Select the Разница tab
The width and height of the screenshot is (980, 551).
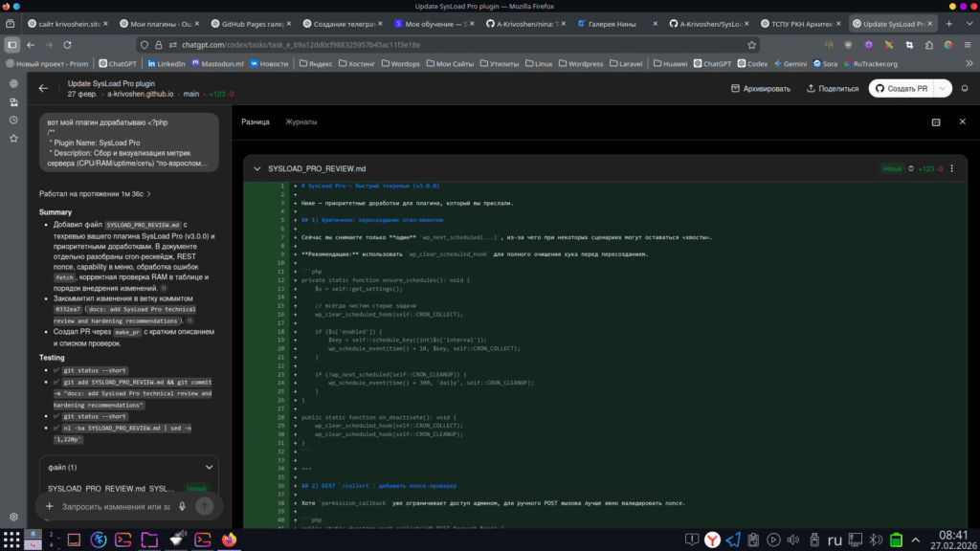[256, 122]
